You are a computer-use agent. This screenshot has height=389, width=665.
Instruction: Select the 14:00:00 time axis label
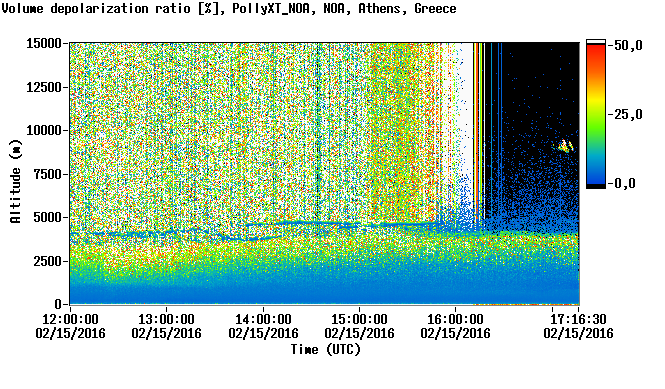click(263, 319)
